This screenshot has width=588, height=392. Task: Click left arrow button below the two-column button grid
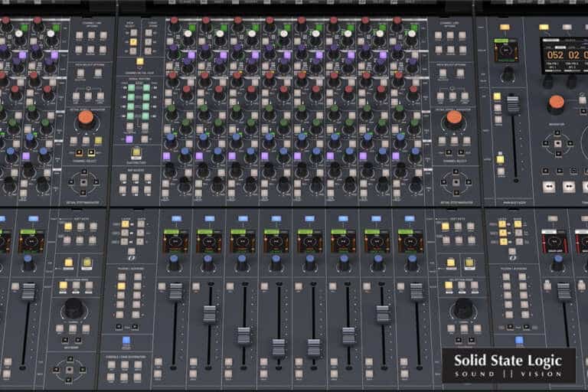coord(119,327)
